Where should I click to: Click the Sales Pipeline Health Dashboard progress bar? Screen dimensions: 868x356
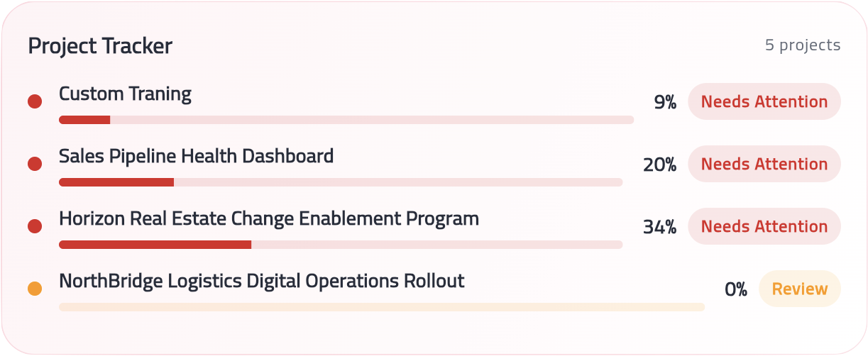pyautogui.click(x=340, y=182)
